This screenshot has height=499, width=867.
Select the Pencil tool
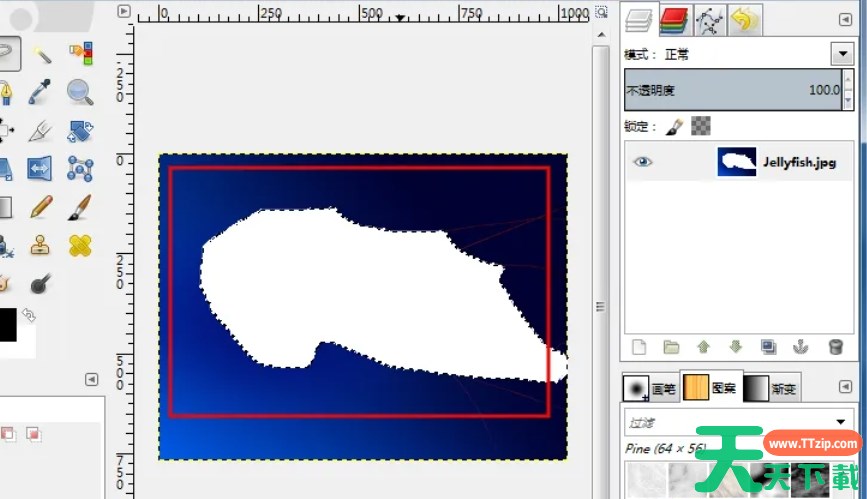coord(41,207)
